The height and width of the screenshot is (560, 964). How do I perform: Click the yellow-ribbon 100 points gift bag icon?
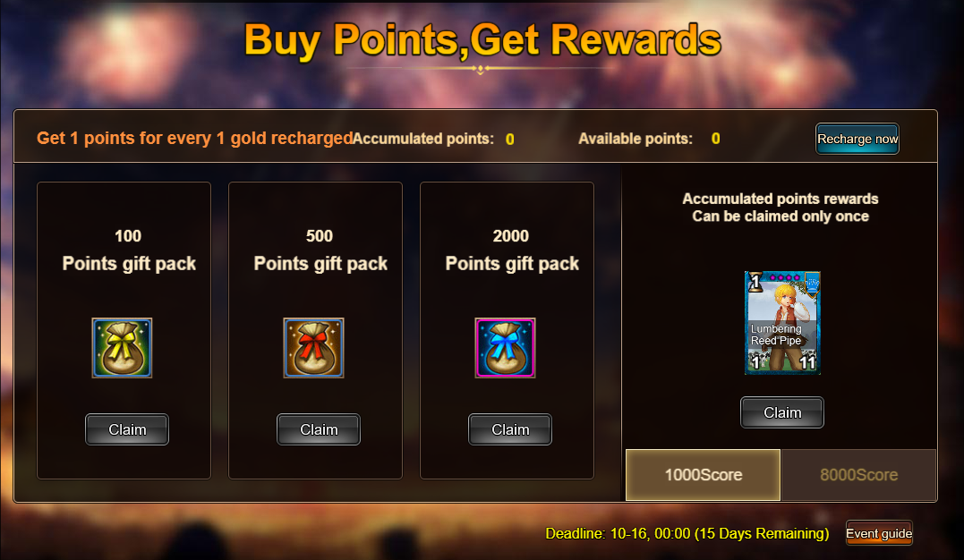click(x=122, y=348)
